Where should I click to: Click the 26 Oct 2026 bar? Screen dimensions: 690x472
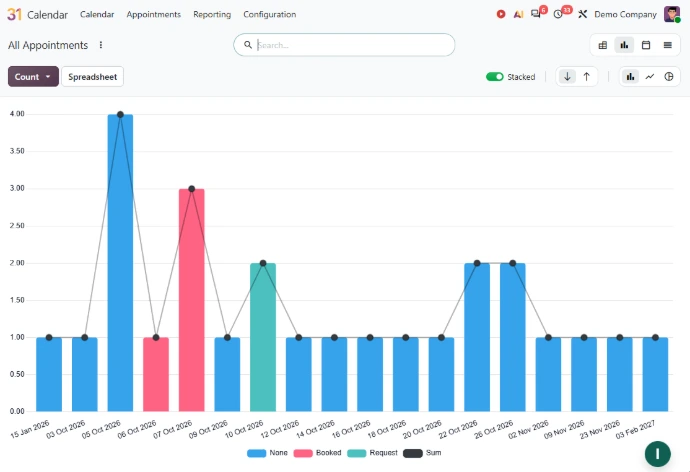point(513,337)
